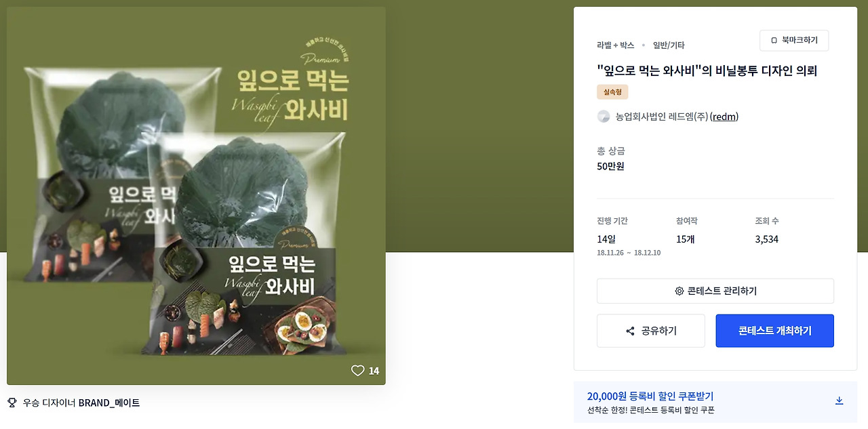The width and height of the screenshot is (868, 429).
Task: Open 콘테스트 관리하기 management button
Action: click(715, 291)
